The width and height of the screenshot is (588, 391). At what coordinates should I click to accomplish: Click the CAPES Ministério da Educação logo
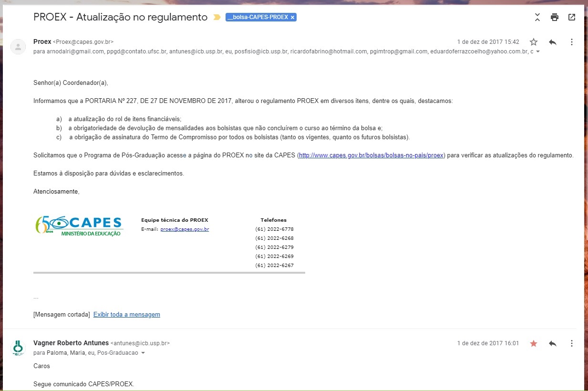click(x=79, y=226)
